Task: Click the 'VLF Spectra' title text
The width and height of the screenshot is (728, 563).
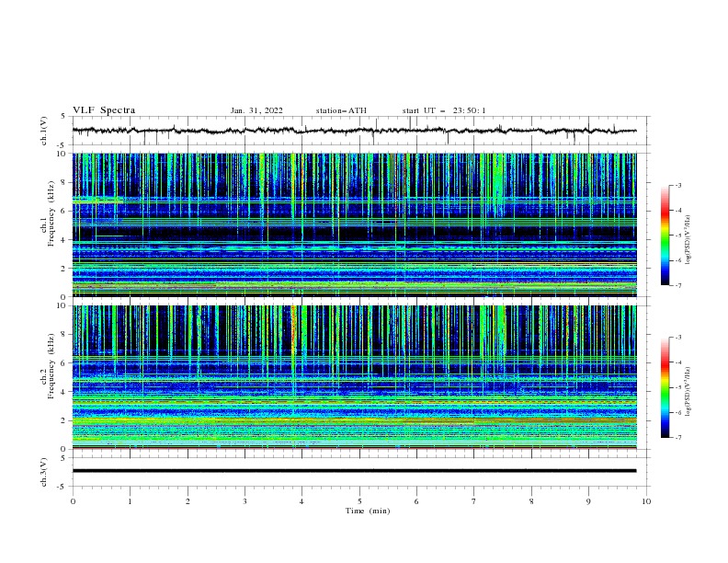Action: coord(104,110)
